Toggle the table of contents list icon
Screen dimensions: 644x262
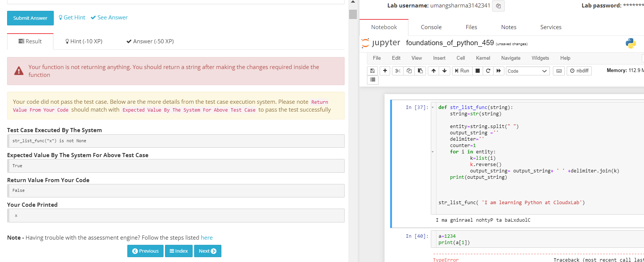373,79
